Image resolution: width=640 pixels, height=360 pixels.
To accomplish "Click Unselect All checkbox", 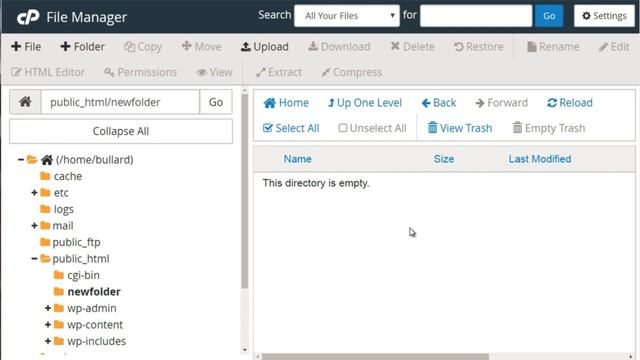I will [373, 128].
